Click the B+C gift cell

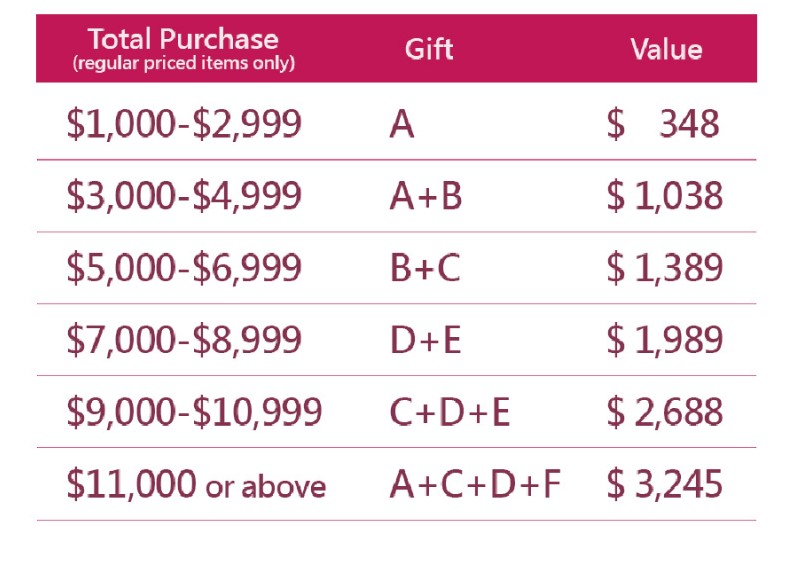click(x=425, y=268)
